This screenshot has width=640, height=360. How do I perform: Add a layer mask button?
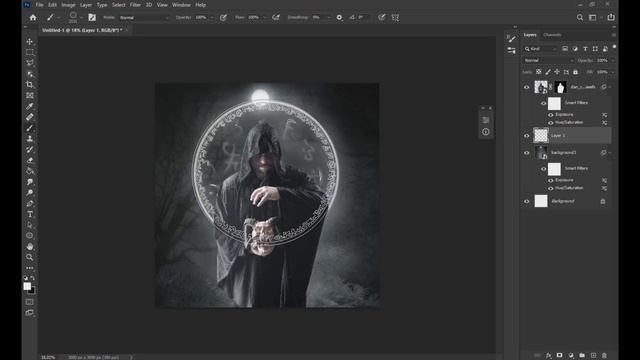pos(560,356)
